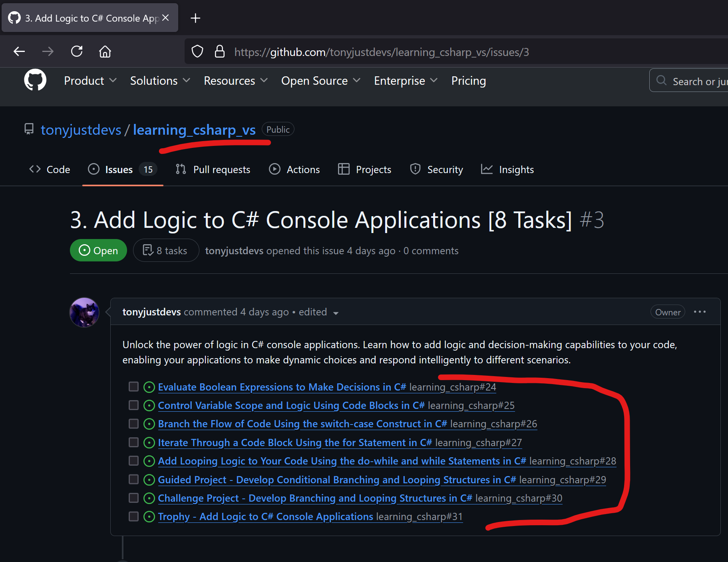Click tonyjustdevs name in comment header
728x562 pixels.
coord(151,312)
